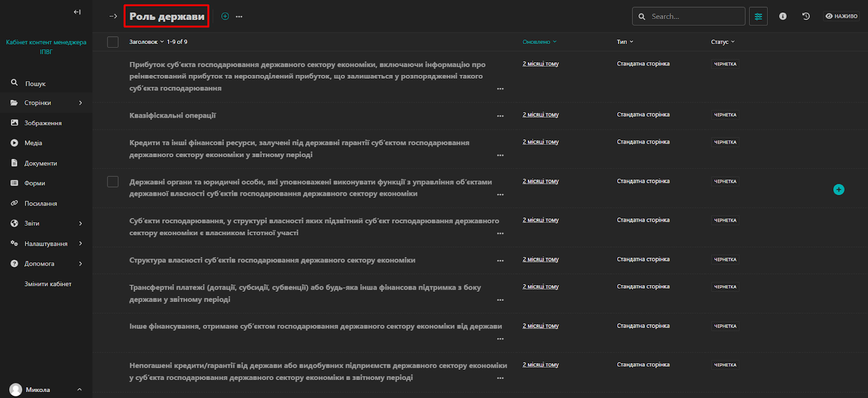Open the Статус column dropdown
Image resolution: width=868 pixels, height=398 pixels.
[x=723, y=42]
